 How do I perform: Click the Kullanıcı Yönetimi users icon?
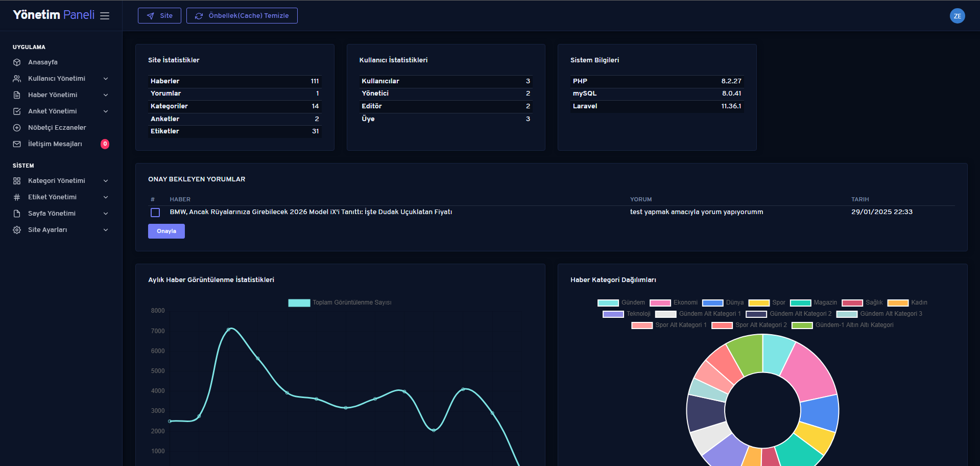17,79
